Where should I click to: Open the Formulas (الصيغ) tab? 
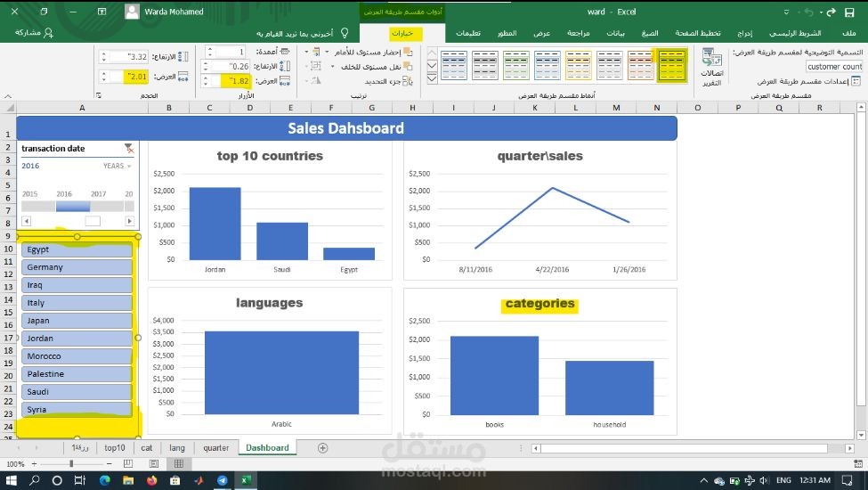pyautogui.click(x=650, y=33)
